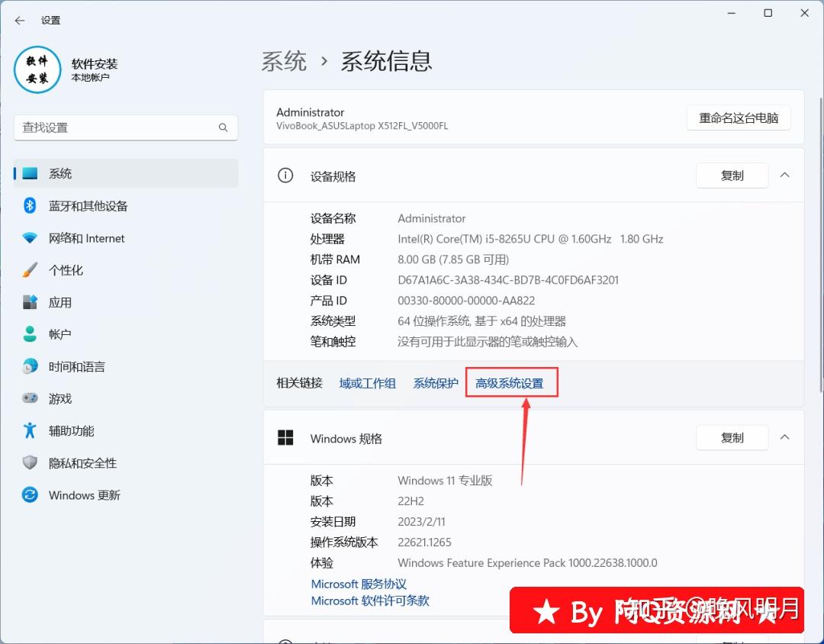Click the 查找设置 search input field

[114, 127]
